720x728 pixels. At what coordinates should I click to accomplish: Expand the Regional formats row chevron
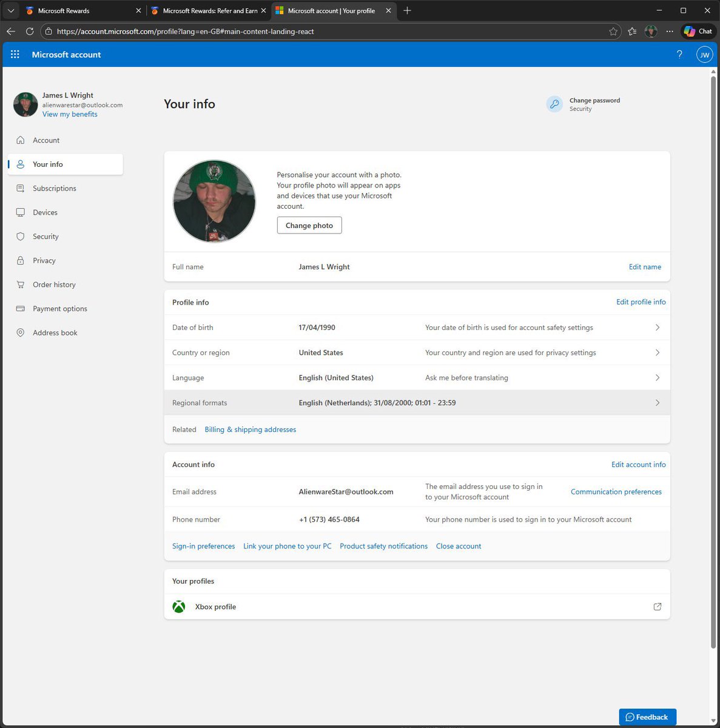pyautogui.click(x=657, y=403)
